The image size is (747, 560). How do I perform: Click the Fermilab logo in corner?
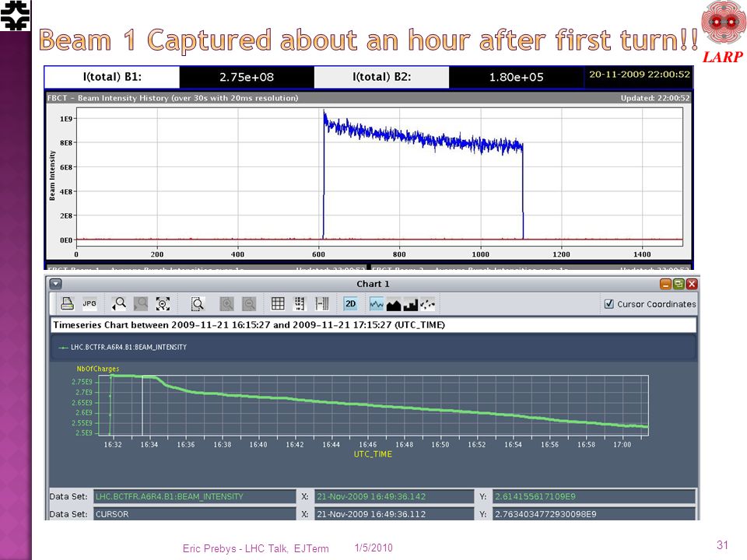[16, 16]
